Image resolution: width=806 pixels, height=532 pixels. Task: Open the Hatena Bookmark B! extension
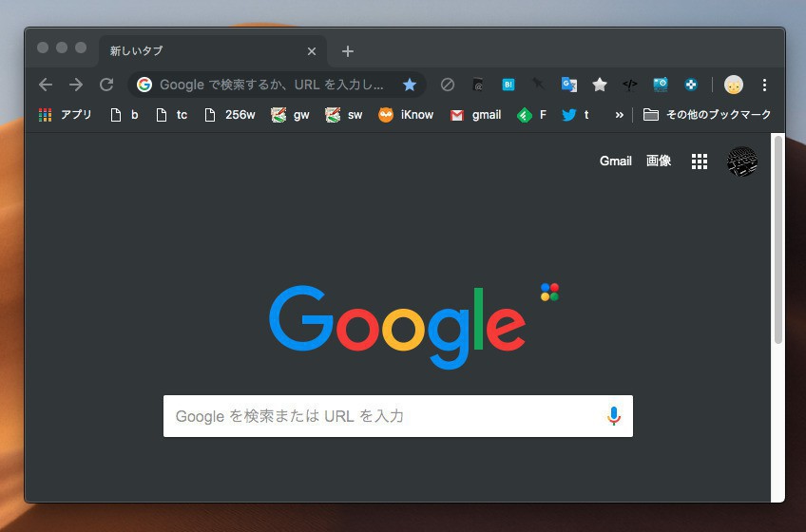click(508, 85)
